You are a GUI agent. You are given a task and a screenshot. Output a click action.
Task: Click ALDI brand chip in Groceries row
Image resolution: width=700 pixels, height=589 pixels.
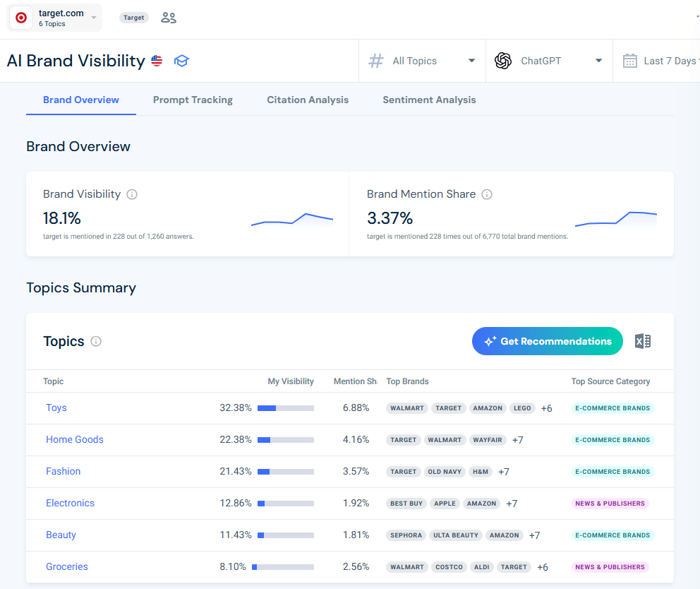482,566
